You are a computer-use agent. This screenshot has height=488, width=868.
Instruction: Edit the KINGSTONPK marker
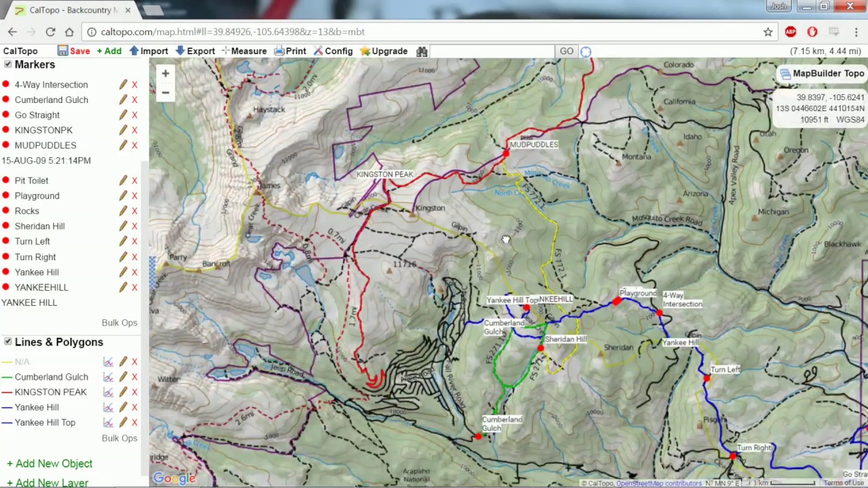pyautogui.click(x=123, y=130)
